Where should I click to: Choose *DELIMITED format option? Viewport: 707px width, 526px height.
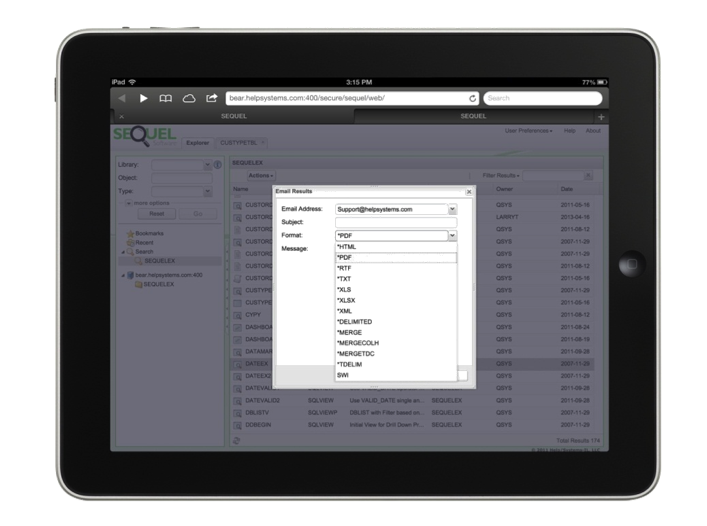pos(396,322)
